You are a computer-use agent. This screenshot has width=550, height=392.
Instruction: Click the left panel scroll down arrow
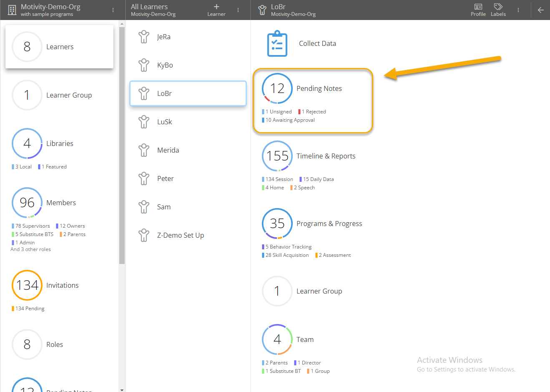click(122, 389)
